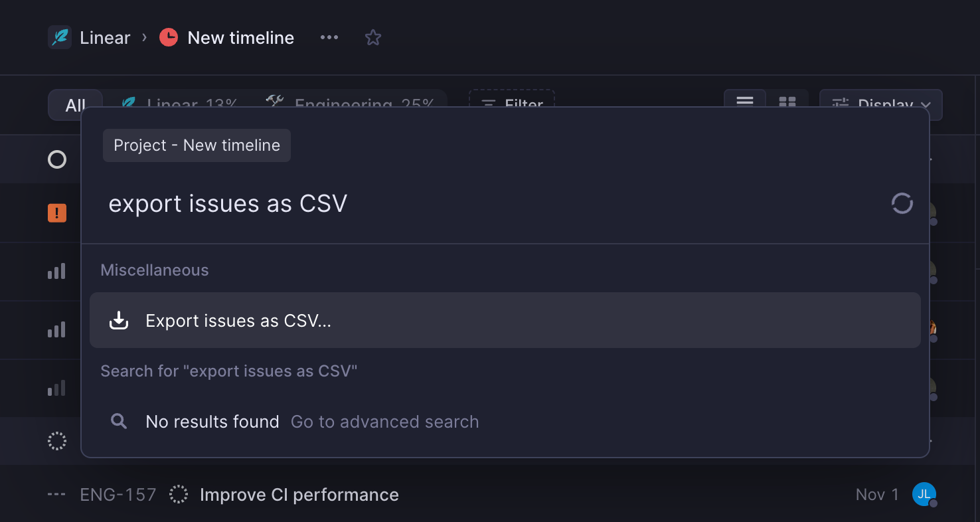Click the download icon beside Export issues as CSV
980x522 pixels.
click(119, 320)
